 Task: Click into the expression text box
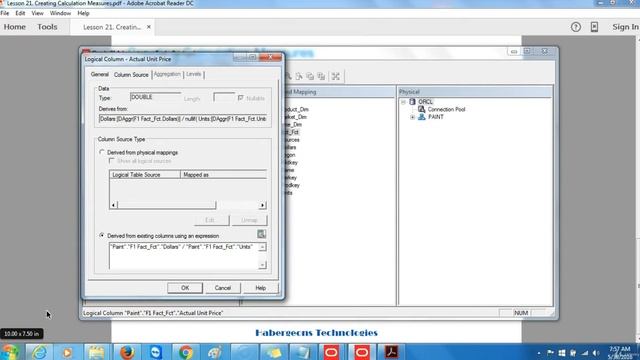pyautogui.click(x=184, y=256)
